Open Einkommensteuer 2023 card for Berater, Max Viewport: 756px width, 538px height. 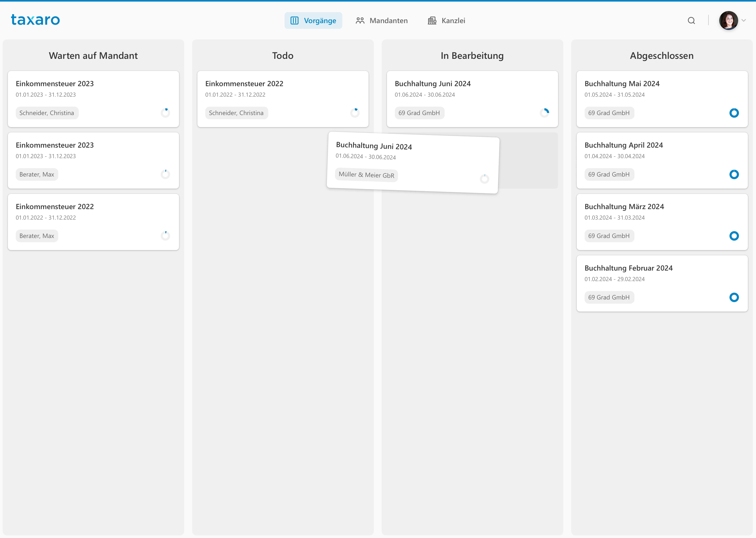tap(93, 160)
